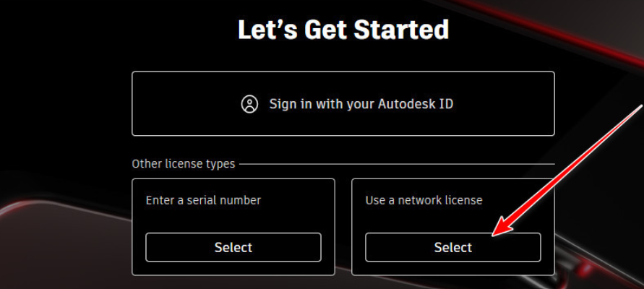Select the serial number license option
The width and height of the screenshot is (644, 289).
coord(233,247)
